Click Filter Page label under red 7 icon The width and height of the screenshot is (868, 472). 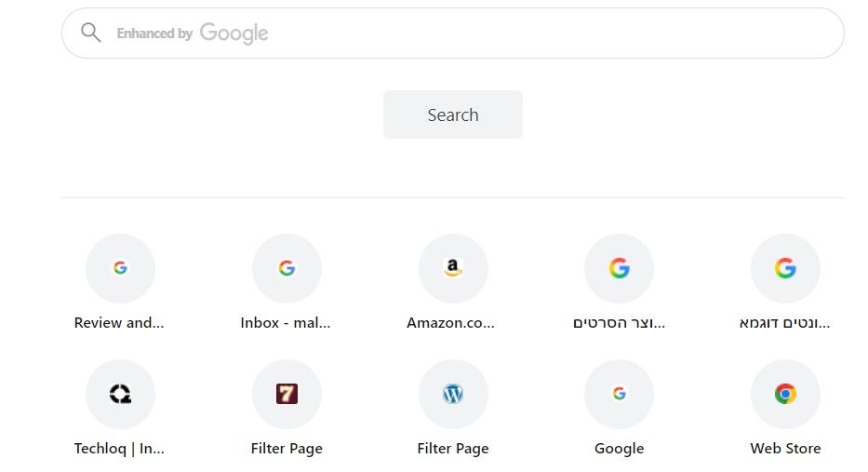pos(287,449)
